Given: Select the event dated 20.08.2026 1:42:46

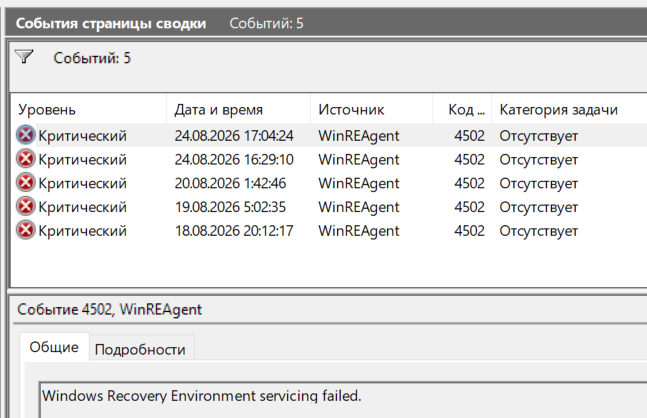Looking at the screenshot, I should [x=329, y=183].
